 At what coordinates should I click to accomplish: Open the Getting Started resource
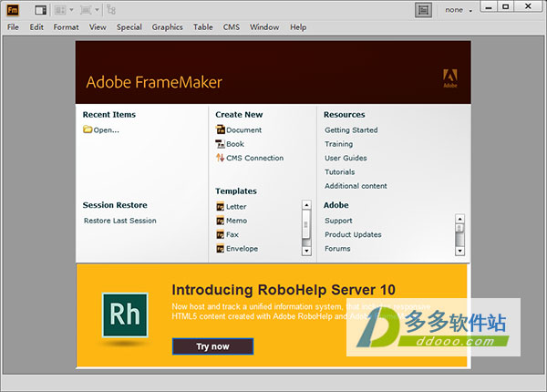351,130
